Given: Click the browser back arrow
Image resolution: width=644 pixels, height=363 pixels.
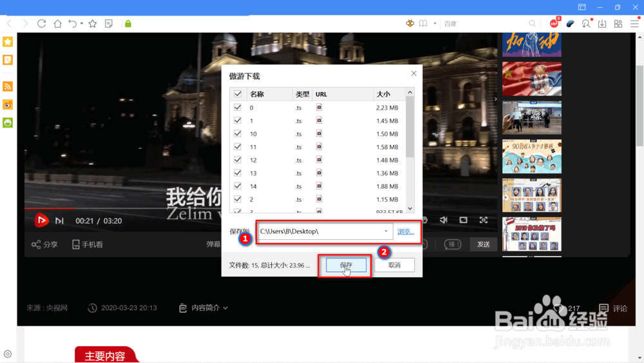Looking at the screenshot, I should 10,24.
